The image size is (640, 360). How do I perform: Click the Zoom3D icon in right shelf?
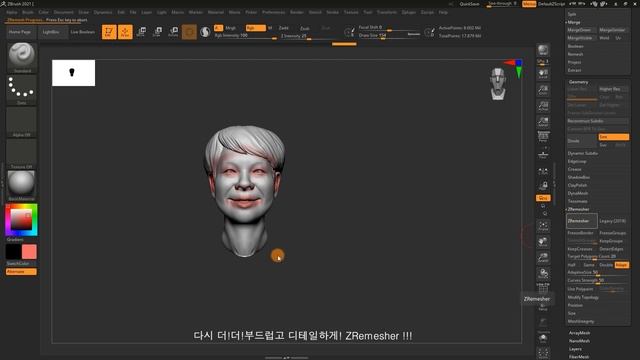(x=543, y=258)
